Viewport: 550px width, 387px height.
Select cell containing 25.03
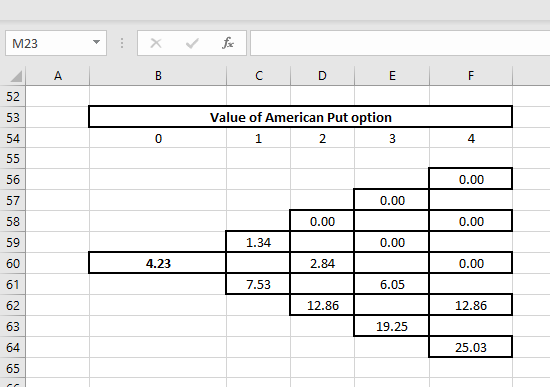click(471, 347)
